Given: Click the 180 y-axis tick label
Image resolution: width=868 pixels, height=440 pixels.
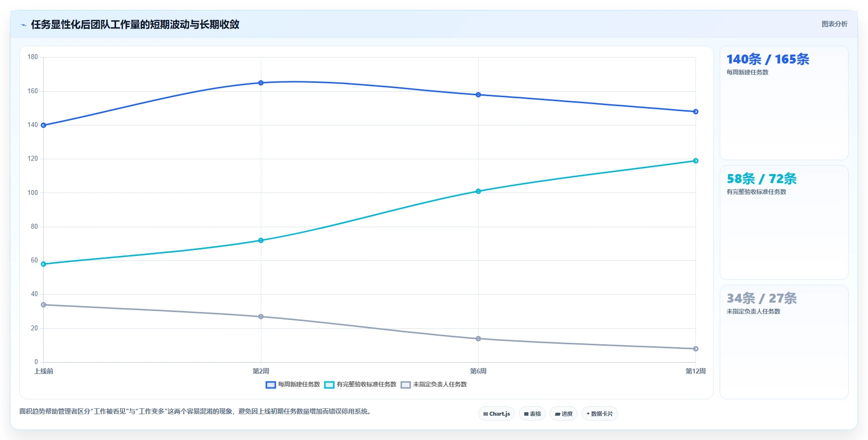Looking at the screenshot, I should tap(33, 57).
